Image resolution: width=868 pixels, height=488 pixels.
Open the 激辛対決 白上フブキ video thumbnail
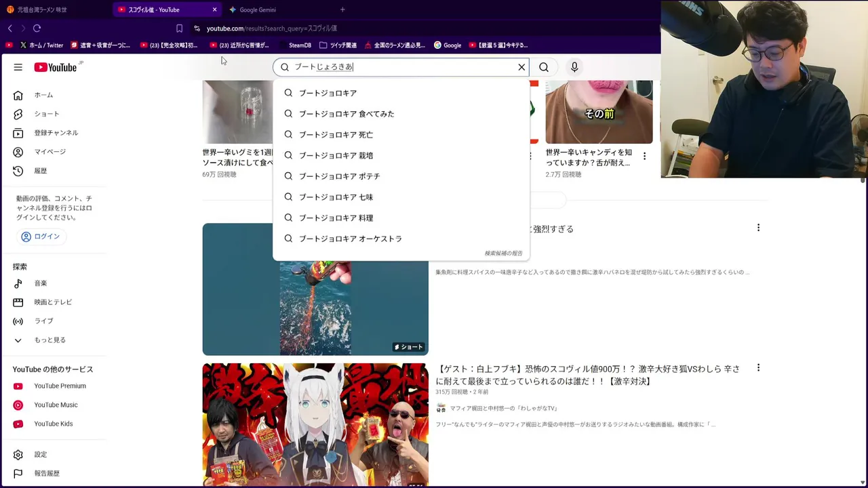(315, 425)
